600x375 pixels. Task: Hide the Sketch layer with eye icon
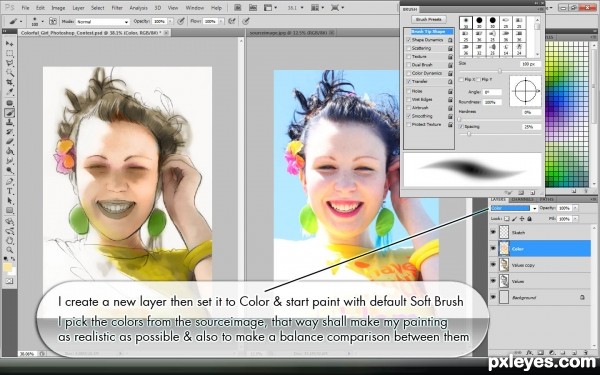click(493, 232)
